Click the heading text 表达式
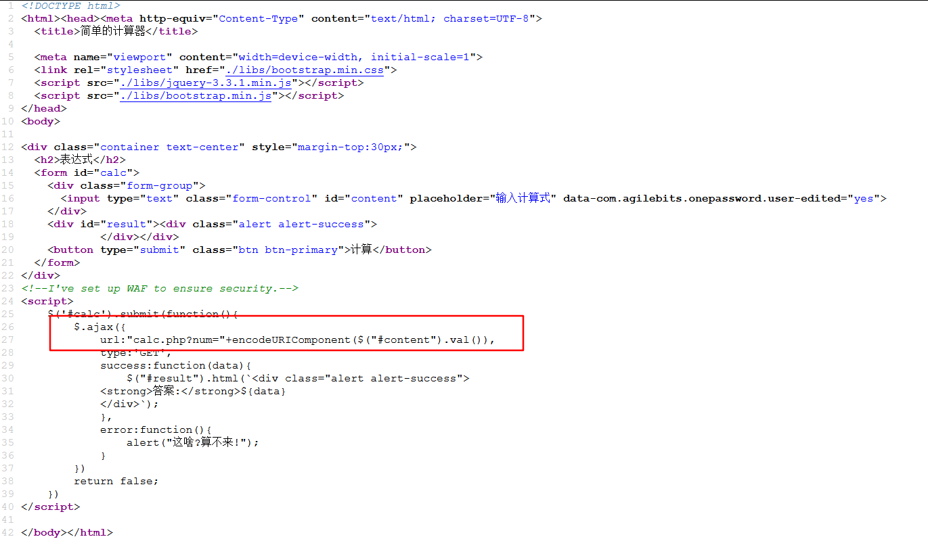928x560 pixels. [76, 160]
